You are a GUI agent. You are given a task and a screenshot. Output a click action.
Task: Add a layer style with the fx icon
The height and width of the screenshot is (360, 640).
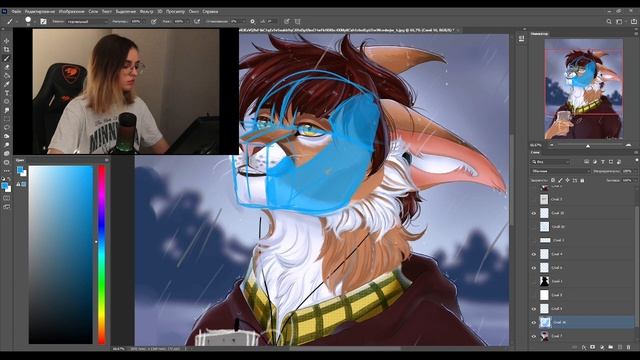[584, 347]
